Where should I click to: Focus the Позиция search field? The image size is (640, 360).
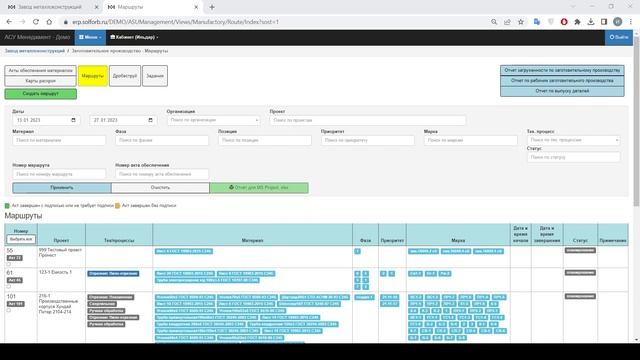[265, 140]
